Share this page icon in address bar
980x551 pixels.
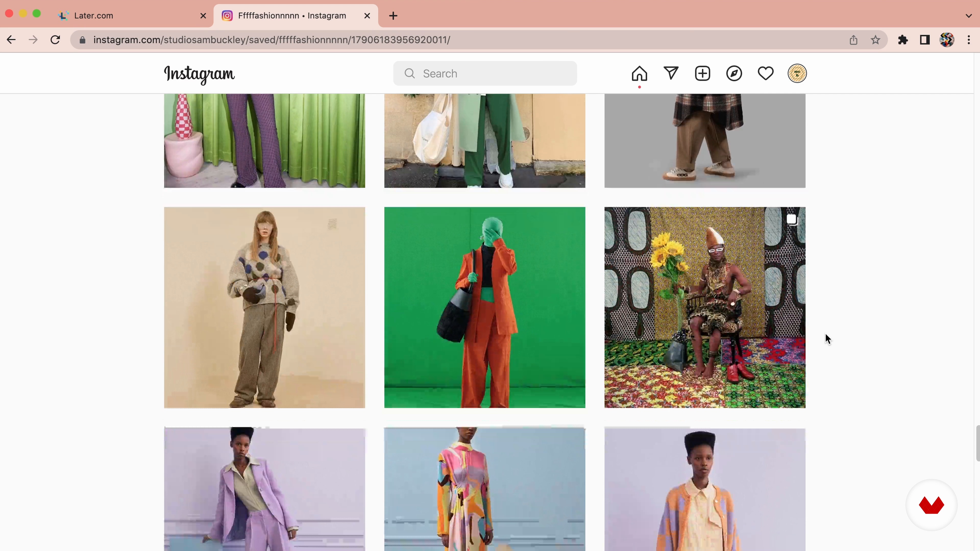(x=853, y=40)
